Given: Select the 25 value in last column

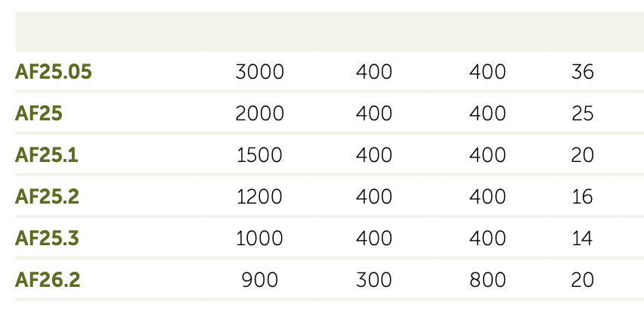Looking at the screenshot, I should pyautogui.click(x=583, y=114).
